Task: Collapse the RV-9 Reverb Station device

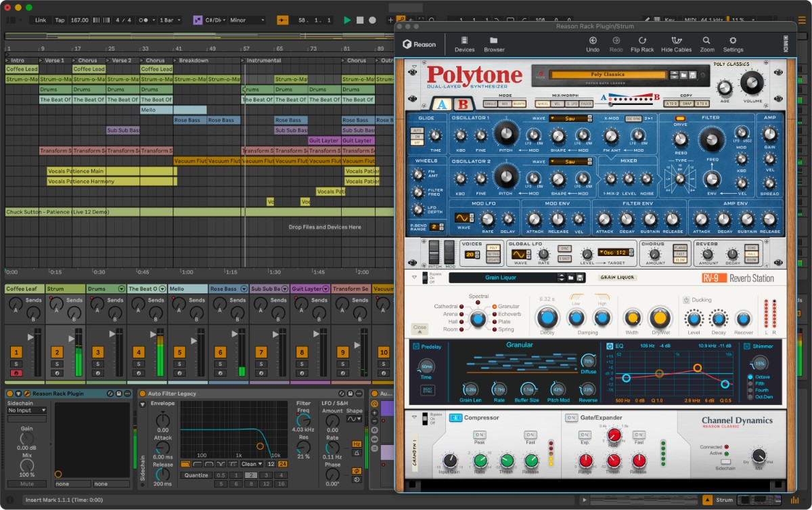Action: point(415,277)
